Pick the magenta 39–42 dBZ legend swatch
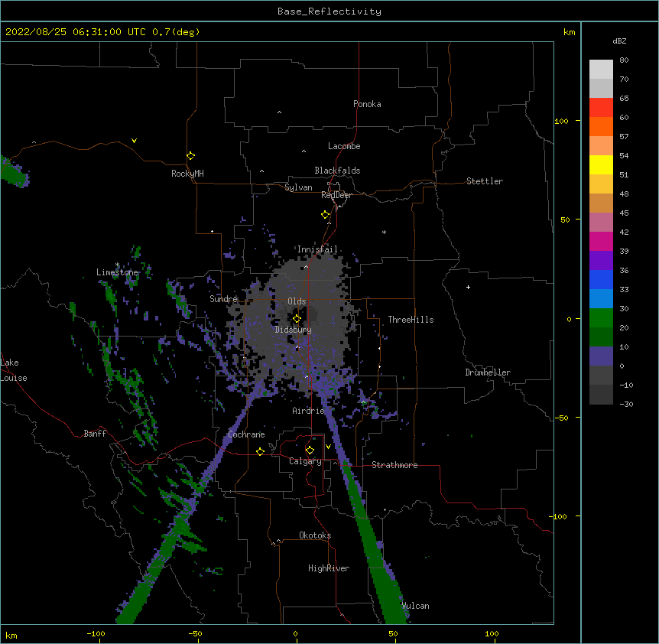659x644 pixels. (x=601, y=241)
